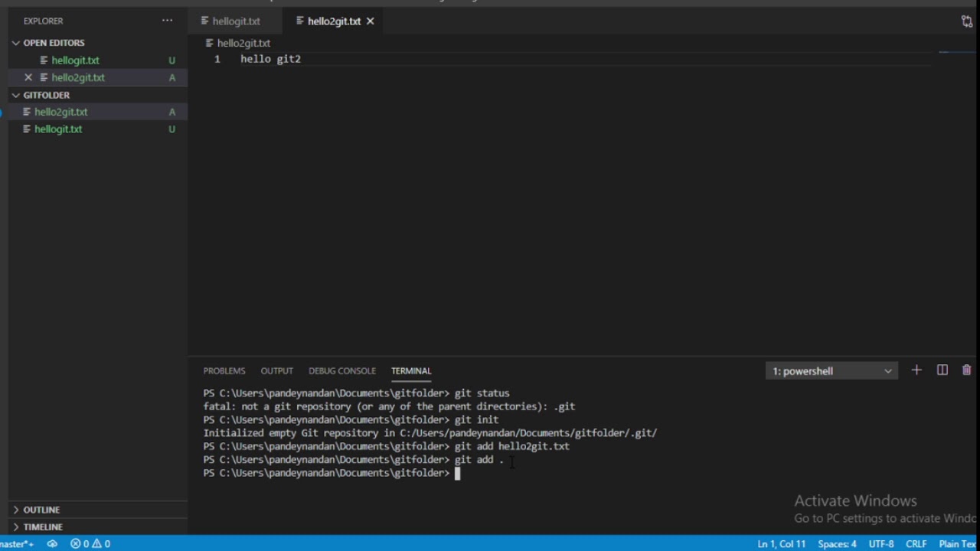Click the 'U' badge on hellogit.txt in GITFOLDER
This screenshot has height=551, width=980.
pos(171,129)
